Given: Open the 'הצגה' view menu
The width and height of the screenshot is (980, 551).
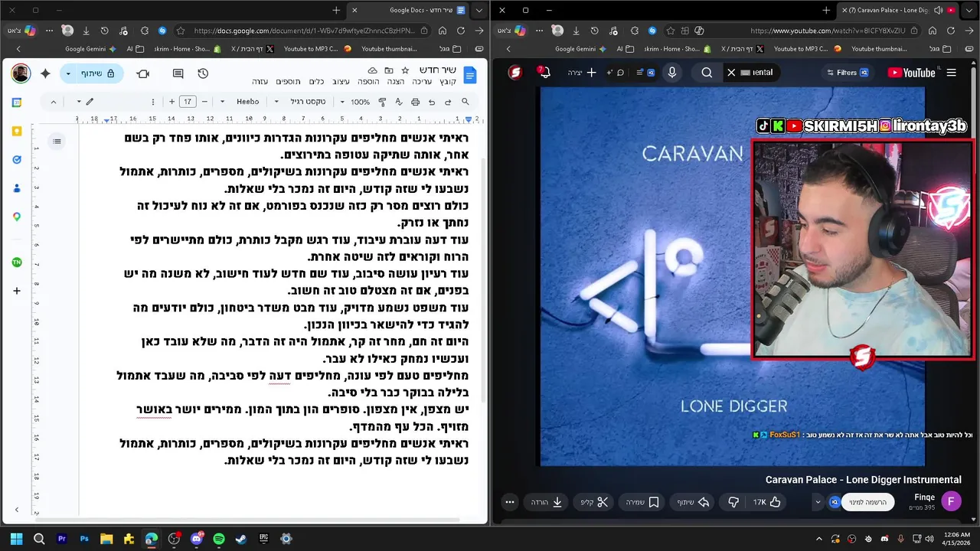Looking at the screenshot, I should tap(396, 82).
